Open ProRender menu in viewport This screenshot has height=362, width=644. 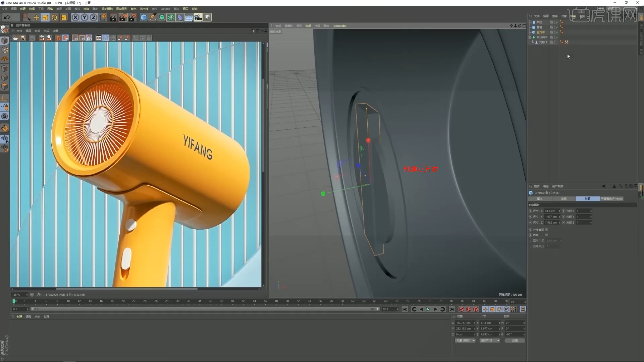339,26
